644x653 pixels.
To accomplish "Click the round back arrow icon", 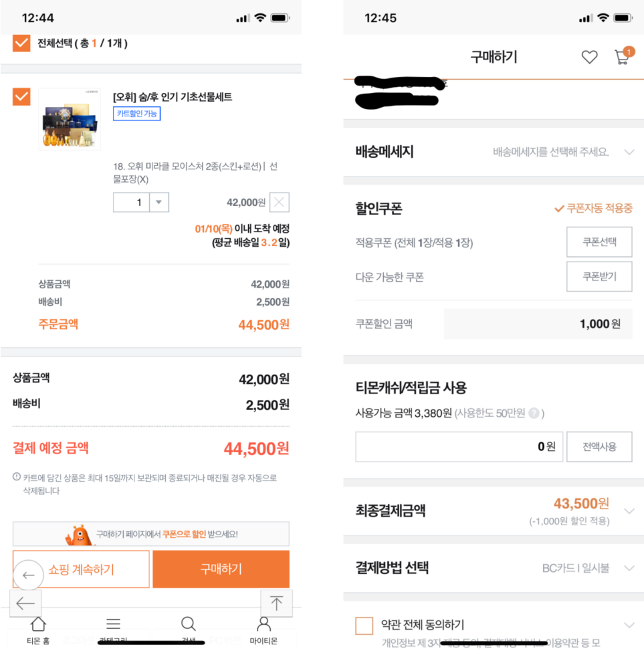I will pyautogui.click(x=28, y=575).
